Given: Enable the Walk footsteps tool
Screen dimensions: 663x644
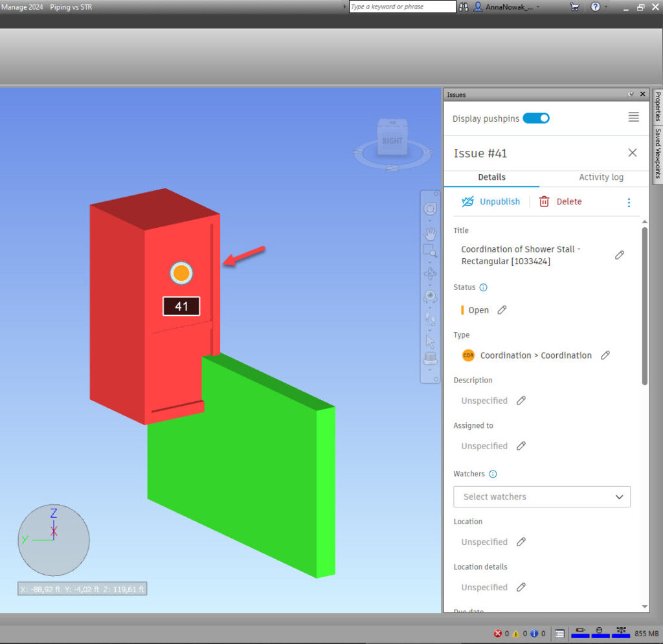Looking at the screenshot, I should click(431, 318).
